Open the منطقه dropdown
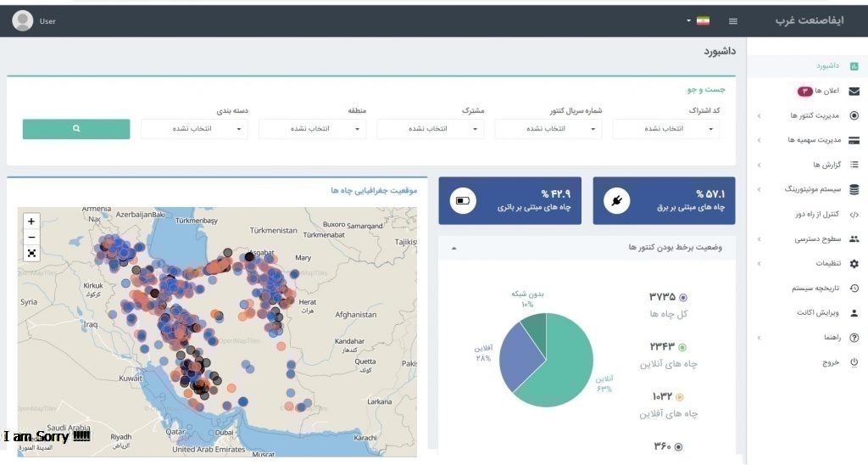This screenshot has height=465, width=868. [312, 129]
